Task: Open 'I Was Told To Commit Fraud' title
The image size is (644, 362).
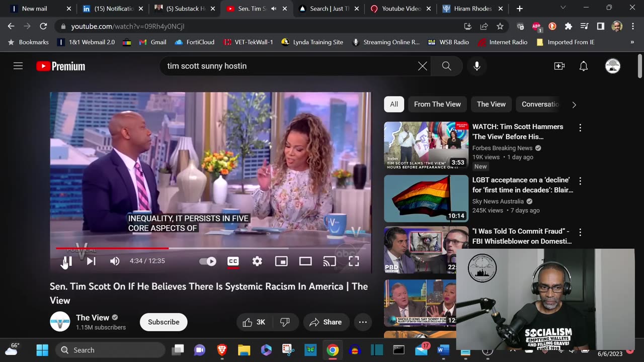Action: tap(522, 236)
